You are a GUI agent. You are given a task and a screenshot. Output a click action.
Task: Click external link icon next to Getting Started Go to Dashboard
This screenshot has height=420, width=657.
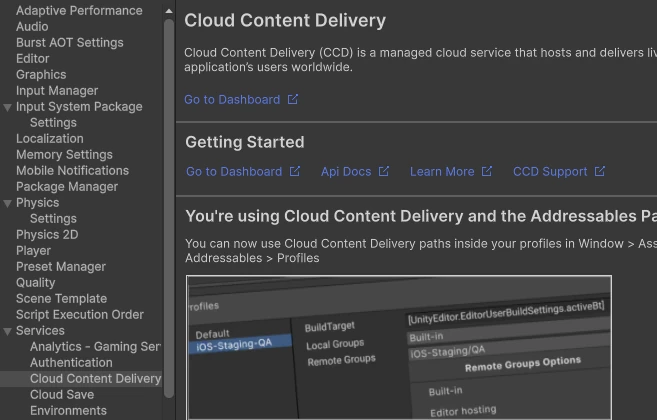pos(295,171)
